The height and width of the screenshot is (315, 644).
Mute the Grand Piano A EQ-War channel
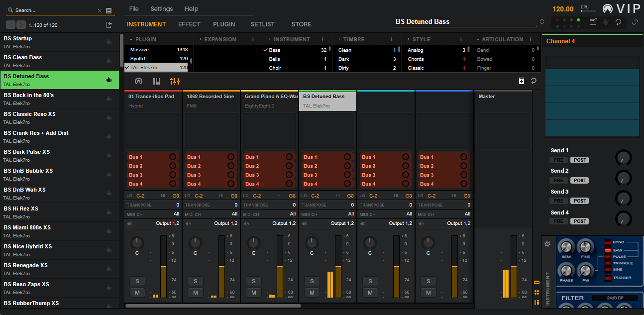(x=253, y=293)
